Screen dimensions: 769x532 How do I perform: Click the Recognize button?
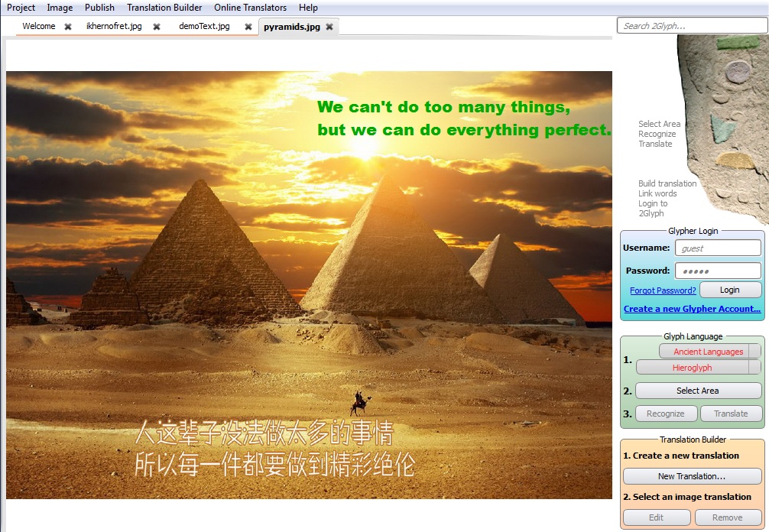click(666, 414)
